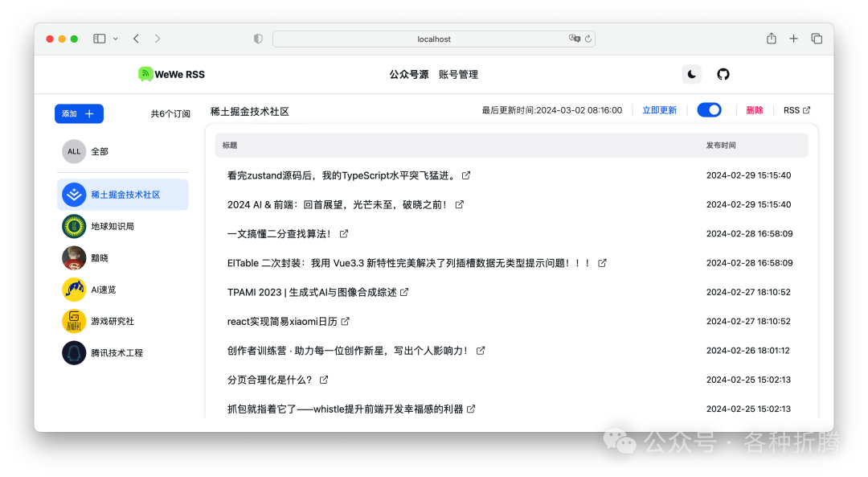868x477 pixels.
Task: Open external link for 分页合理化是什么 article
Action: tap(324, 380)
